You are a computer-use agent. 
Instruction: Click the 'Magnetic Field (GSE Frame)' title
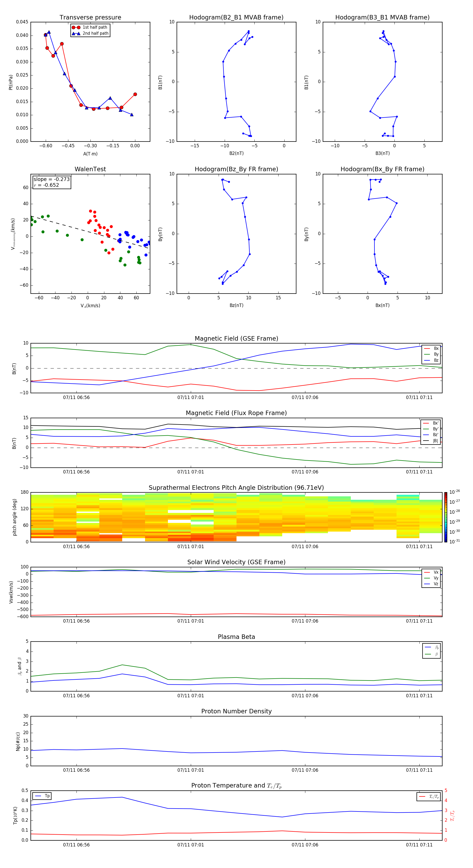[x=236, y=339]
